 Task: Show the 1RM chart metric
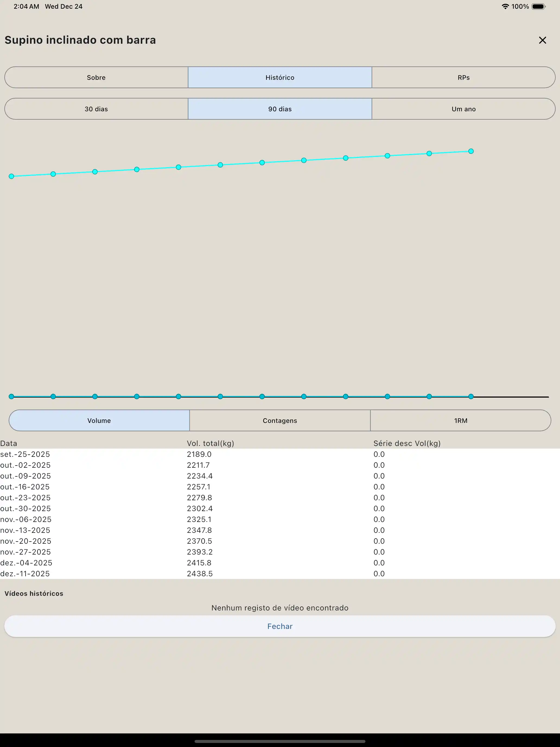point(460,420)
